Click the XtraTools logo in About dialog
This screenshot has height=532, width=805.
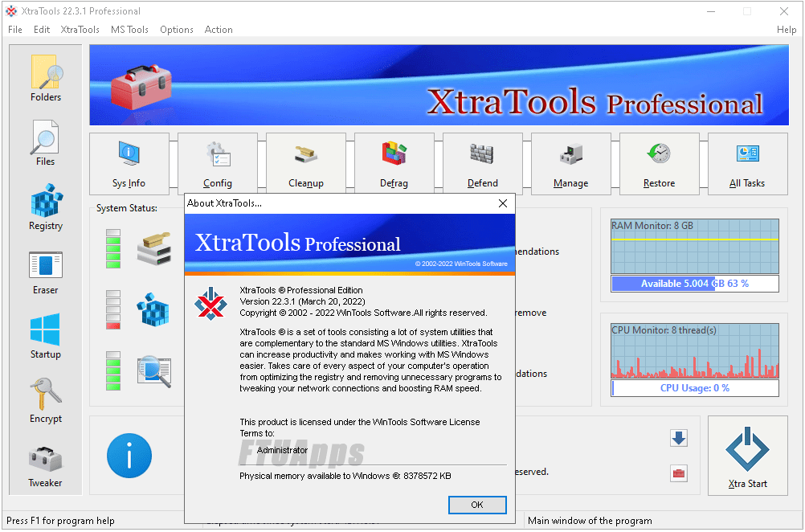pos(210,304)
